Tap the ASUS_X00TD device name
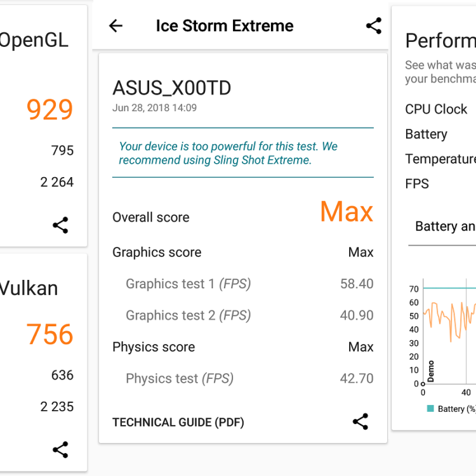The height and width of the screenshot is (476, 476). 172,88
